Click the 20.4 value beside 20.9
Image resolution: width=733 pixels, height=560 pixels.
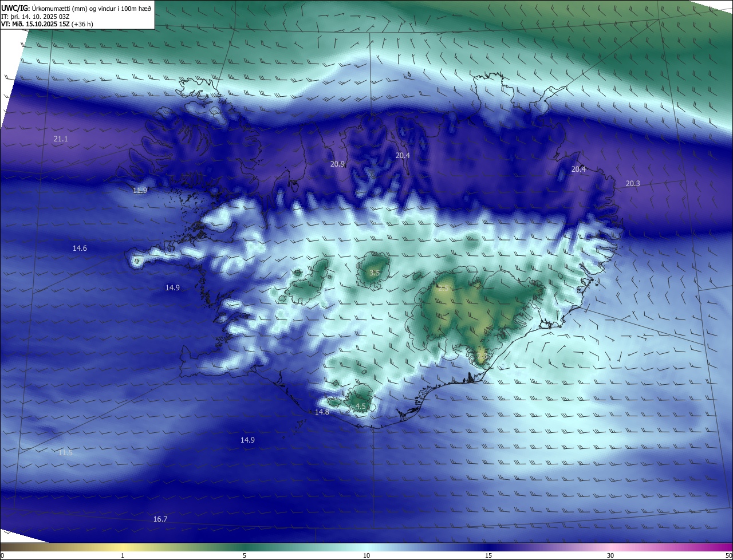tap(403, 156)
